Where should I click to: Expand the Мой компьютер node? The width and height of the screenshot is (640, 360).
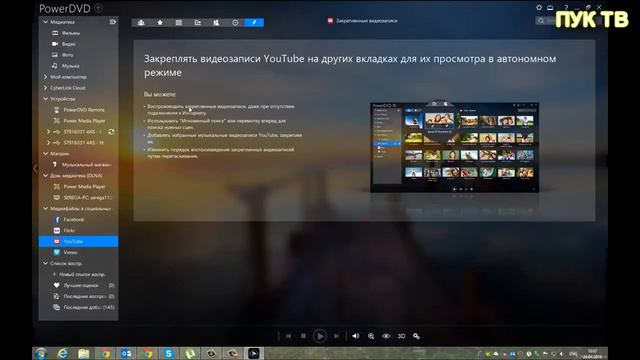click(x=45, y=77)
